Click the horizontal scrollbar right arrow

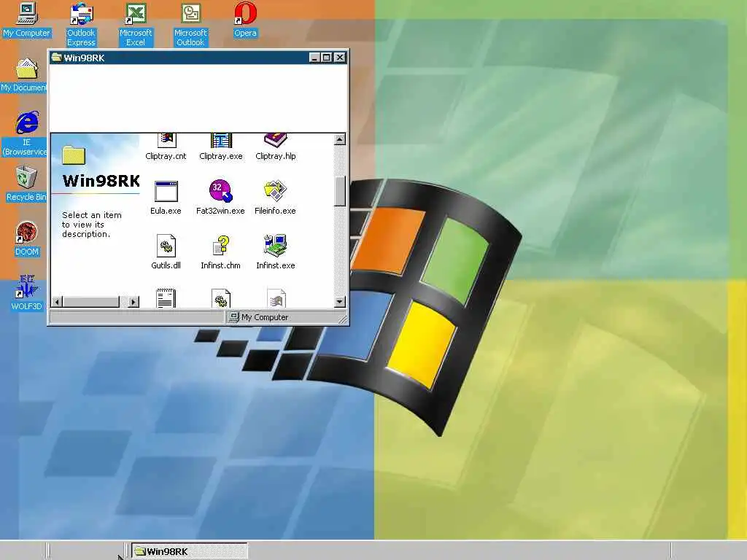pos(134,302)
